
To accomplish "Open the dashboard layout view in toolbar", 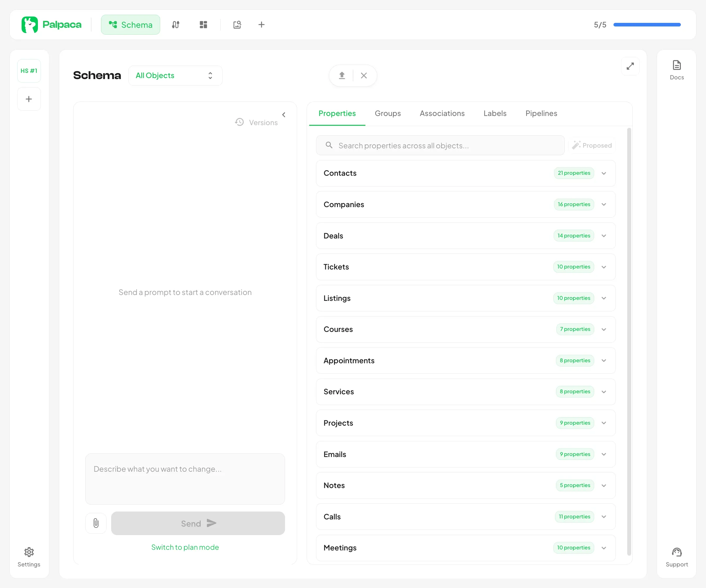I will click(x=203, y=24).
